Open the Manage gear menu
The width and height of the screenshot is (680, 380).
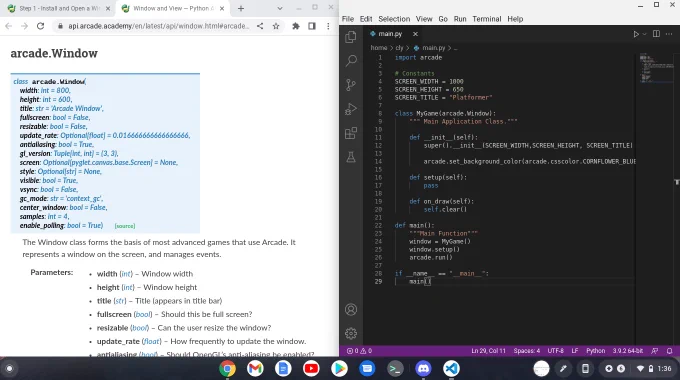pos(351,333)
